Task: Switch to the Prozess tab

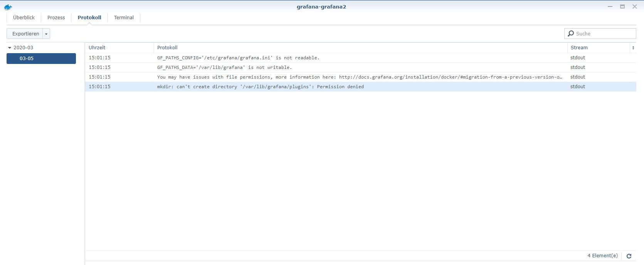Action: click(56, 18)
